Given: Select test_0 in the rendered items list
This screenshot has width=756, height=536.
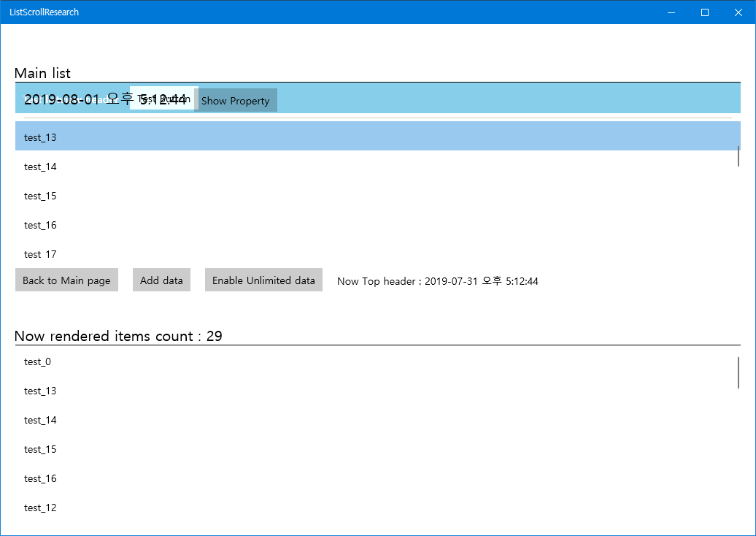Looking at the screenshot, I should point(37,361).
